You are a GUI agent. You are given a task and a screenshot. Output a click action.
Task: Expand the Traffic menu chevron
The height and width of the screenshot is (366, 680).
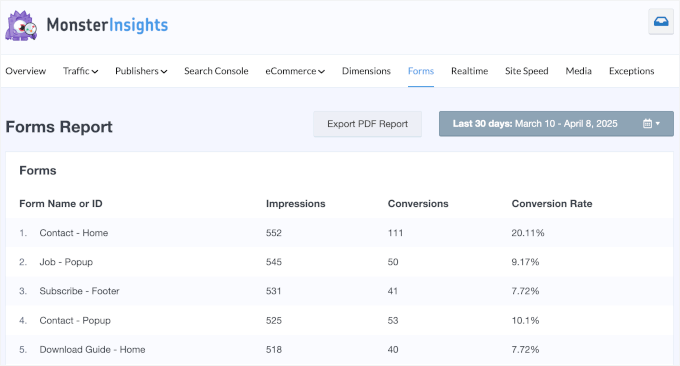click(95, 72)
